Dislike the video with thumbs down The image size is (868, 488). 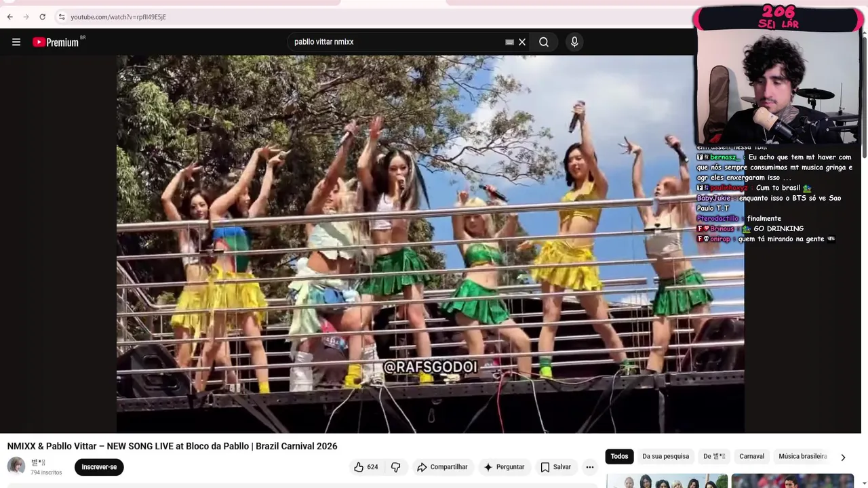pos(396,467)
